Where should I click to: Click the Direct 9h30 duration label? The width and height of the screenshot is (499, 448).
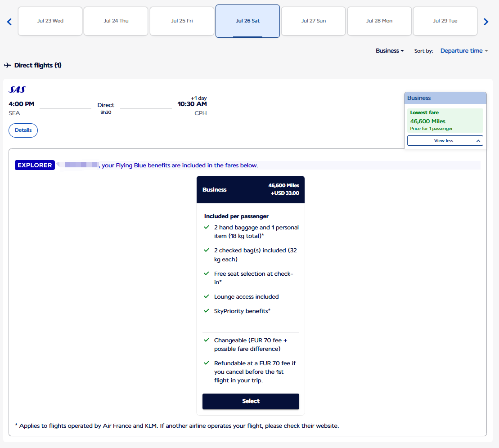(106, 108)
